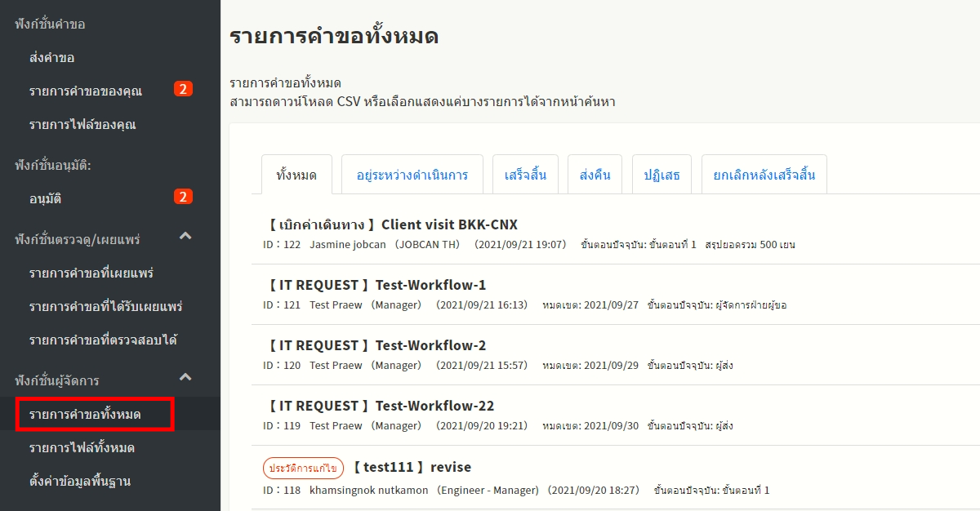Open รายการคำขอที่ตรวจสอบได้ sidebar link
The width and height of the screenshot is (980, 511).
click(x=103, y=339)
